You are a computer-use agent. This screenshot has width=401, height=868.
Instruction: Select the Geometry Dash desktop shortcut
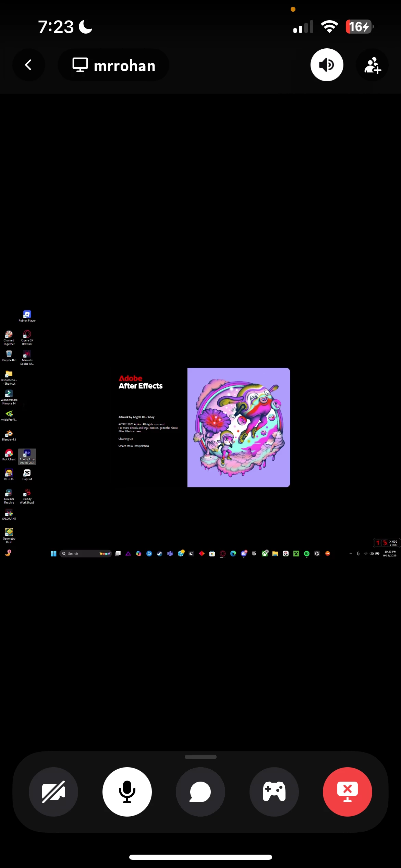point(9,536)
